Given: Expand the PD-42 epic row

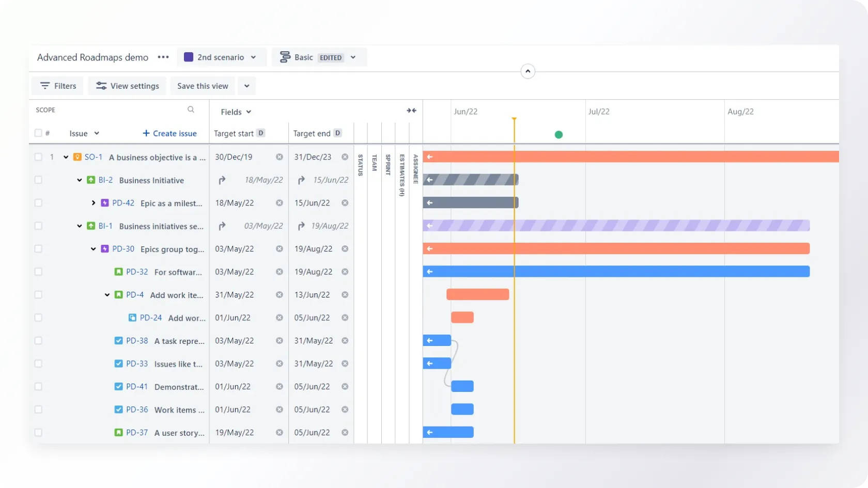Looking at the screenshot, I should point(94,203).
